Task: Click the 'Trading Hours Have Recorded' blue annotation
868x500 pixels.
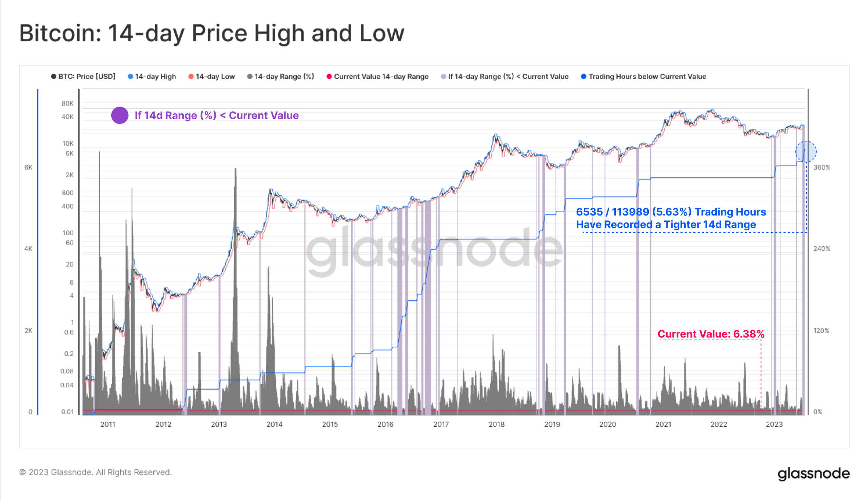Action: point(671,218)
